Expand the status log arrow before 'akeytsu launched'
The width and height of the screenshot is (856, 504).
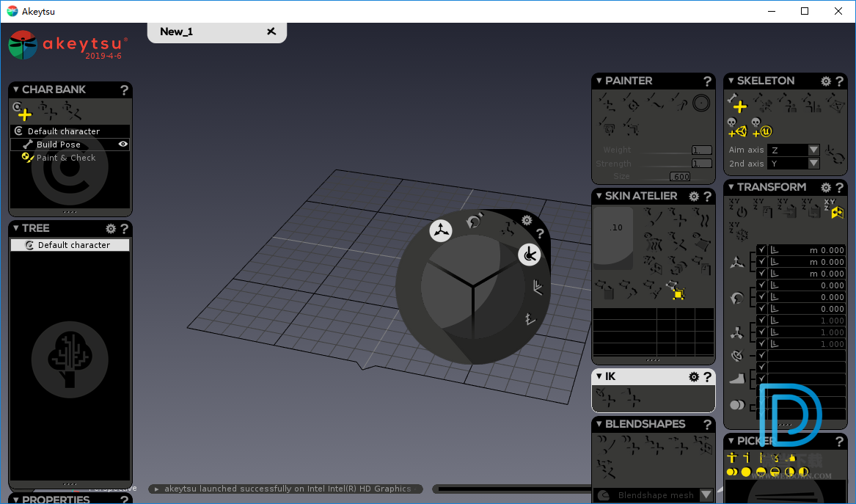(x=157, y=489)
